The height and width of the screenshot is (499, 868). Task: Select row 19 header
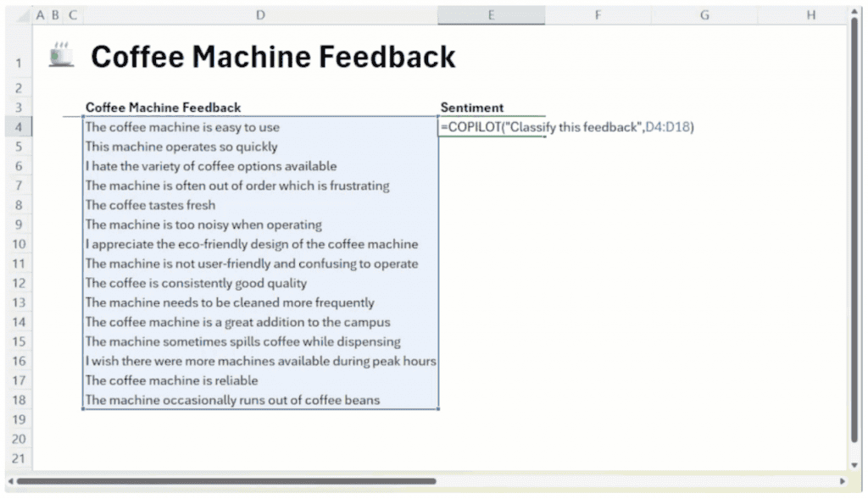(18, 419)
